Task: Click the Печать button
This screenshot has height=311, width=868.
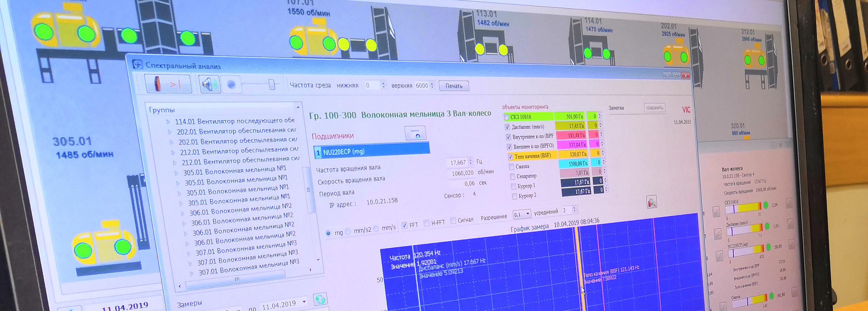Action: (454, 86)
